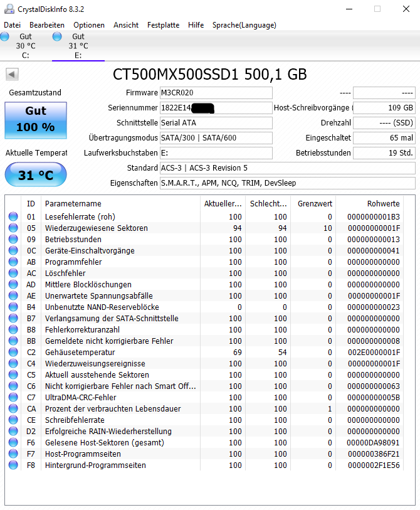Click the status icon for Gelesene Host-Sektoren

coord(13,442)
